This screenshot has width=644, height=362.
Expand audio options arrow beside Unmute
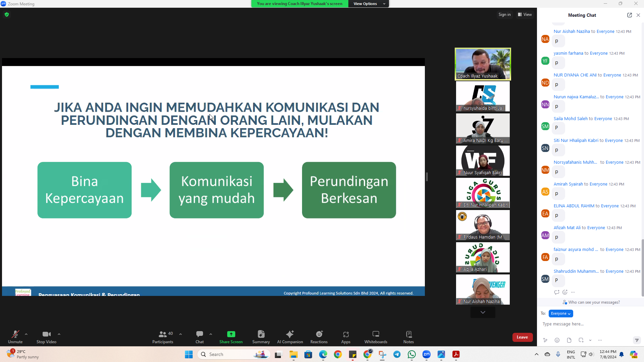coord(26,334)
